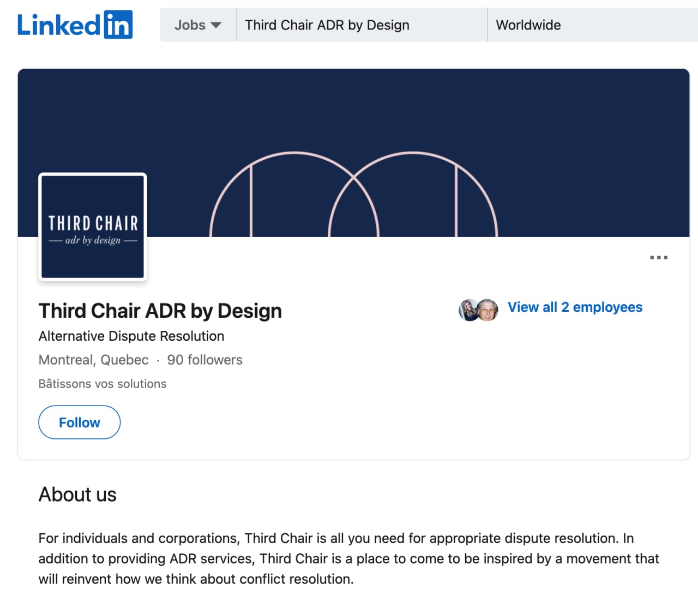View all 2 employees link

point(575,307)
